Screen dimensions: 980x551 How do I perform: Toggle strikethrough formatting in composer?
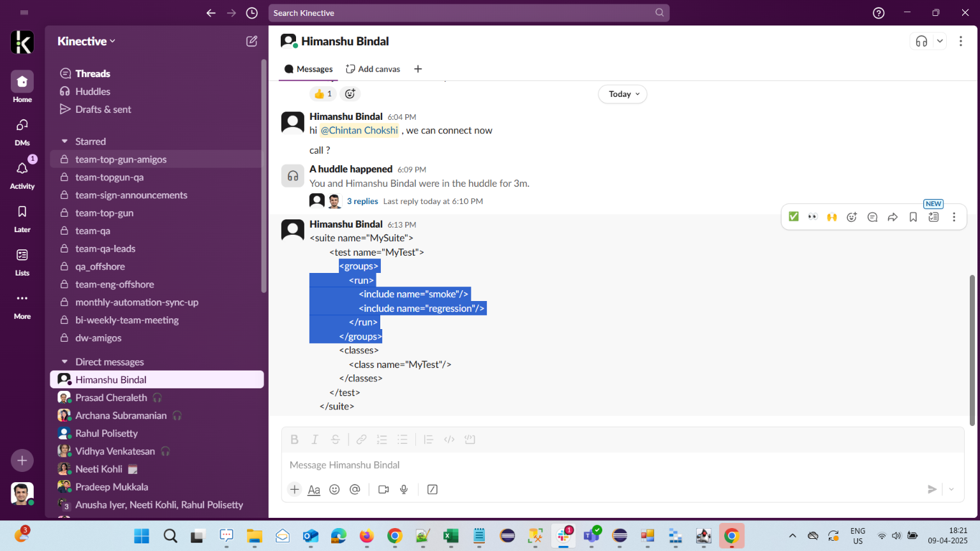(x=335, y=439)
